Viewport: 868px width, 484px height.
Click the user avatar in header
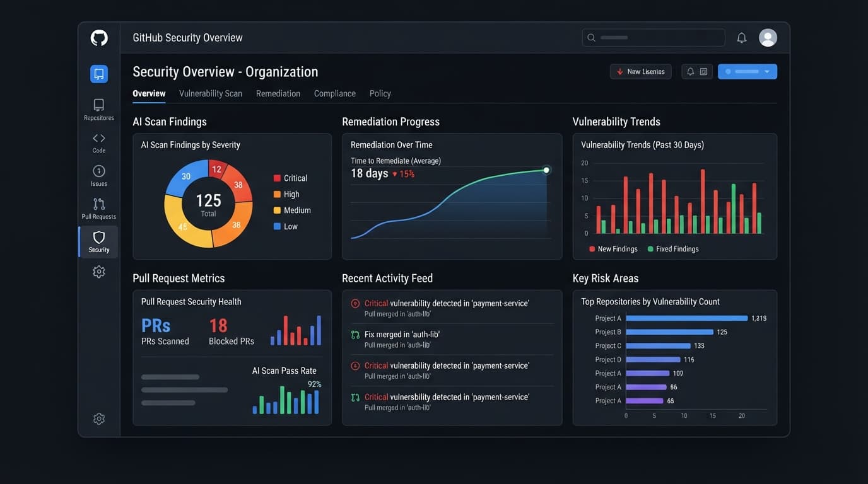point(768,38)
